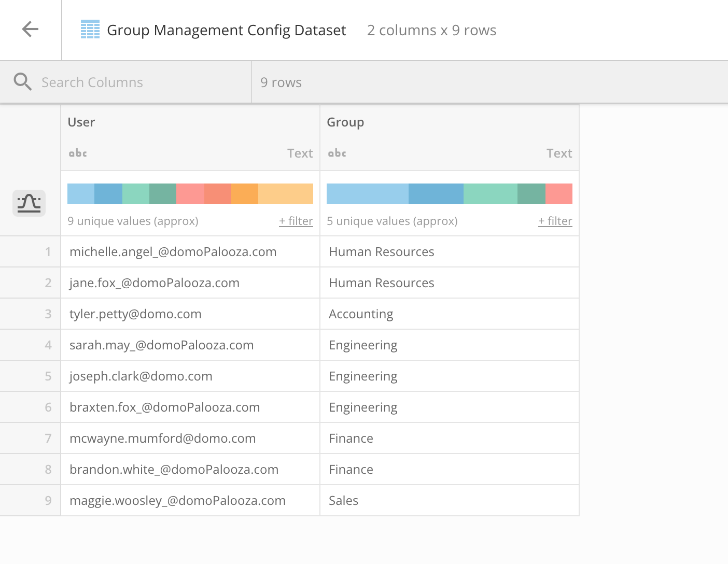The image size is (728, 564).
Task: Click the Text type label in Group column
Action: click(x=559, y=153)
